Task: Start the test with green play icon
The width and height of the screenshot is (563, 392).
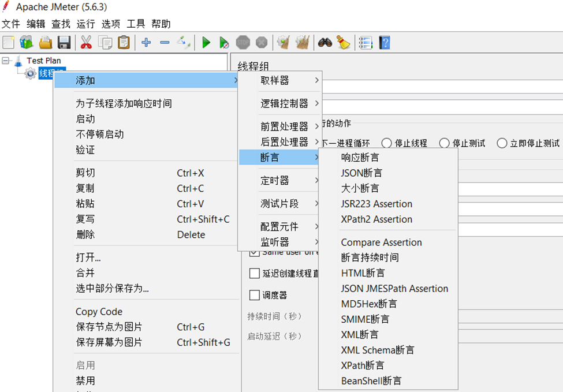Action: (x=206, y=42)
